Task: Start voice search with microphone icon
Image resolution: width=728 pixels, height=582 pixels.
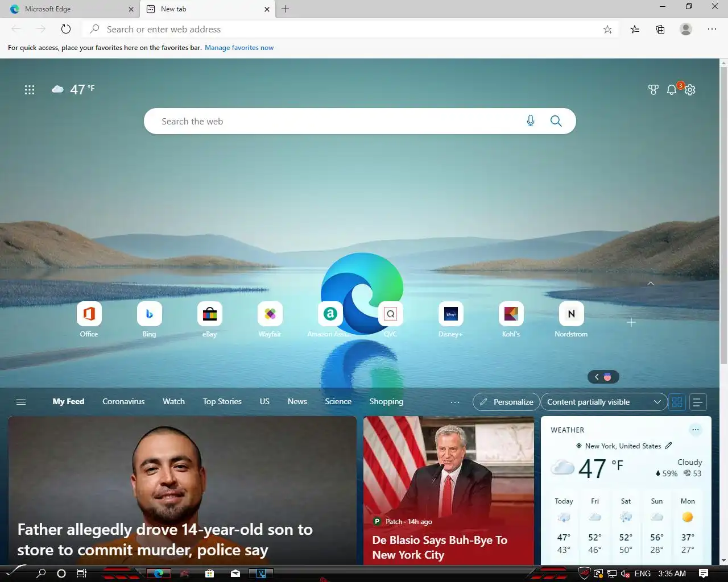Action: pos(530,121)
